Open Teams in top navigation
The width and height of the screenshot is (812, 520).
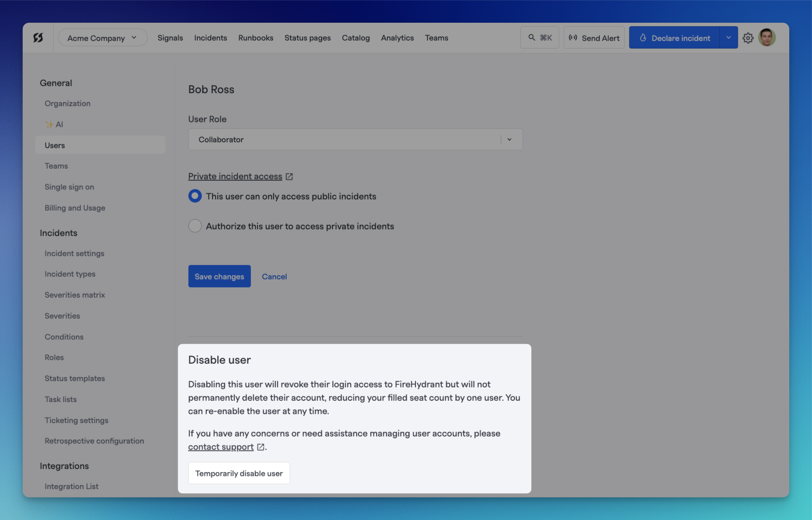(436, 38)
